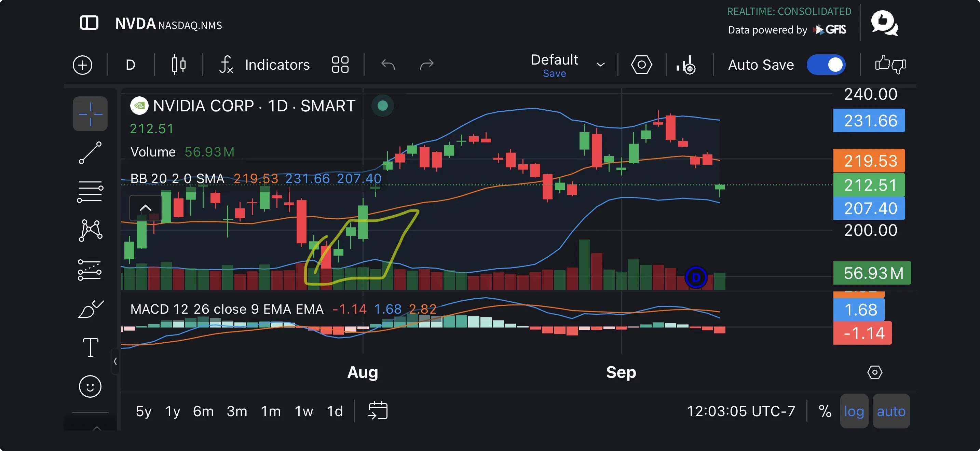980x451 pixels.
Task: Toggle the Auto Save switch
Action: click(826, 65)
